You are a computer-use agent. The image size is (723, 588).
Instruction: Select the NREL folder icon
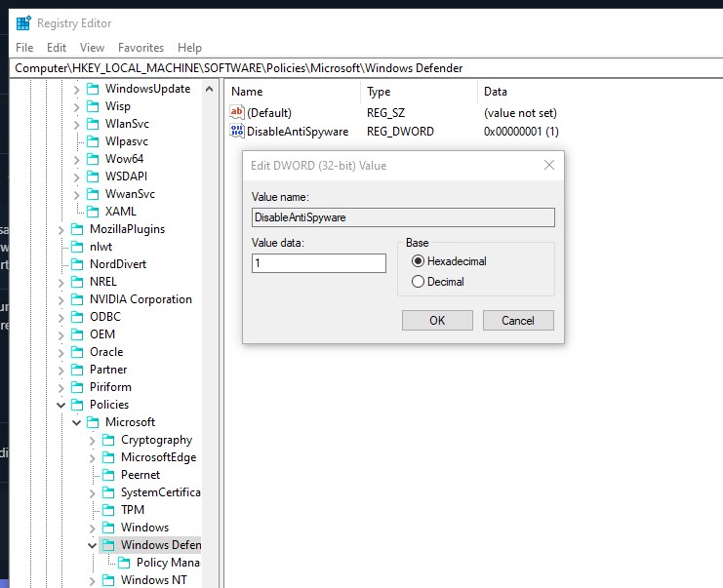[x=77, y=282]
